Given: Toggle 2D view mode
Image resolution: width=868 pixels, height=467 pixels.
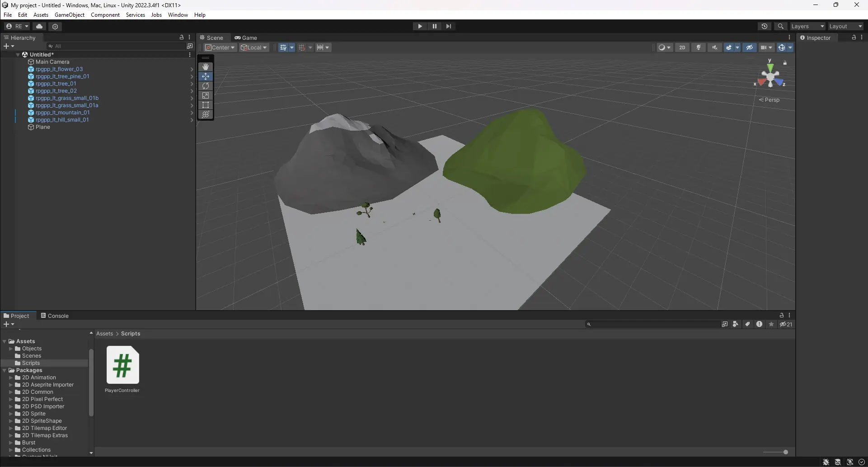Looking at the screenshot, I should tap(682, 47).
